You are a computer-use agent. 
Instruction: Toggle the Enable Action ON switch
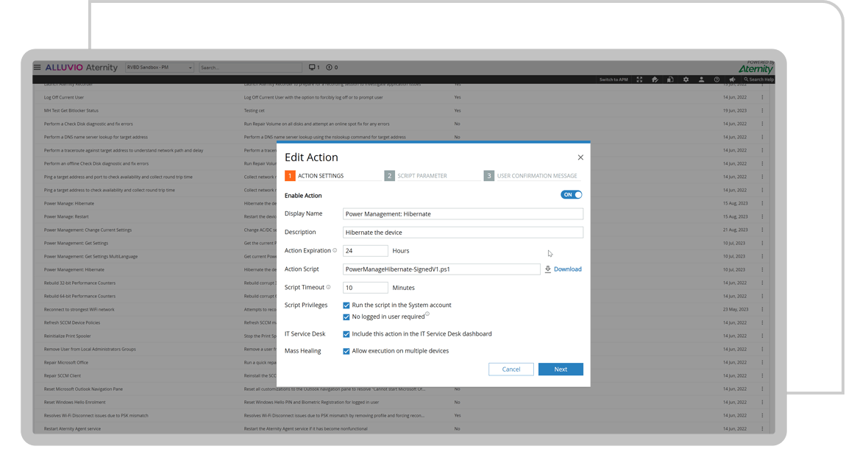click(x=572, y=195)
